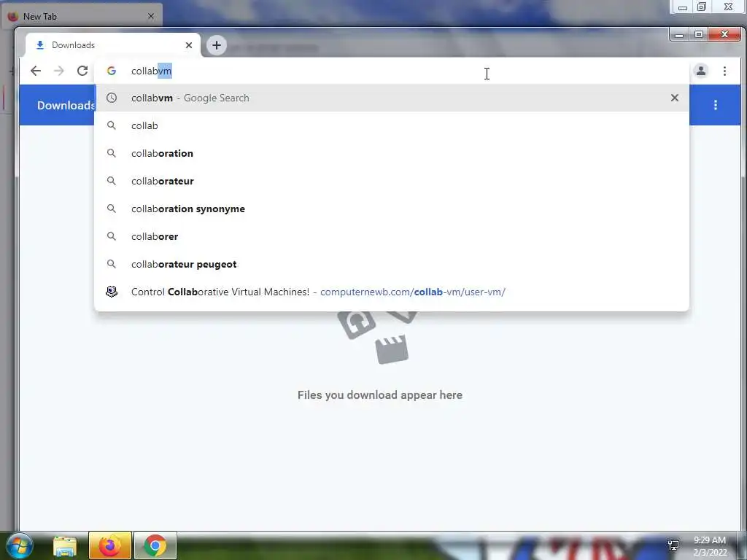Open File Explorer from the taskbar
This screenshot has width=747, height=560.
[65, 545]
